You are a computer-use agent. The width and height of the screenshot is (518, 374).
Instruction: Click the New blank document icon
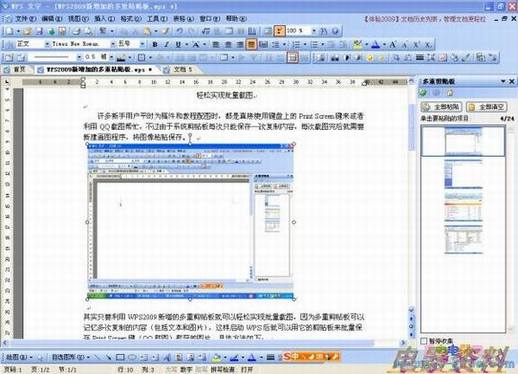tap(10, 31)
